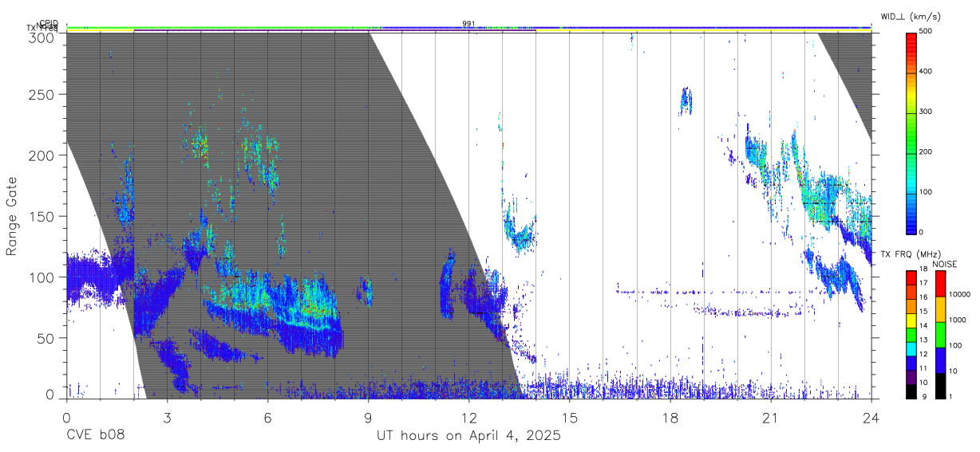The height and width of the screenshot is (452, 980).
Task: Click the 24 hour tick on UT axis
Action: click(x=871, y=418)
